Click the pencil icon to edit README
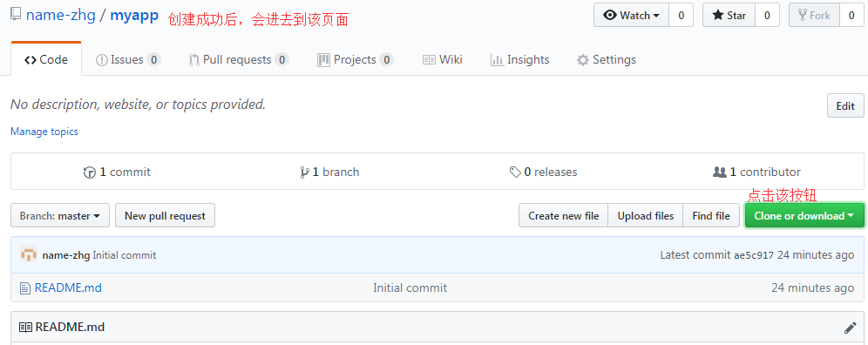The height and width of the screenshot is (345, 868). pyautogui.click(x=851, y=328)
